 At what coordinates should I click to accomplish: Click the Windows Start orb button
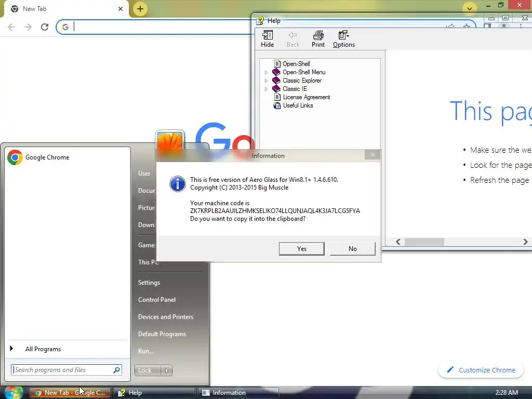pyautogui.click(x=14, y=392)
